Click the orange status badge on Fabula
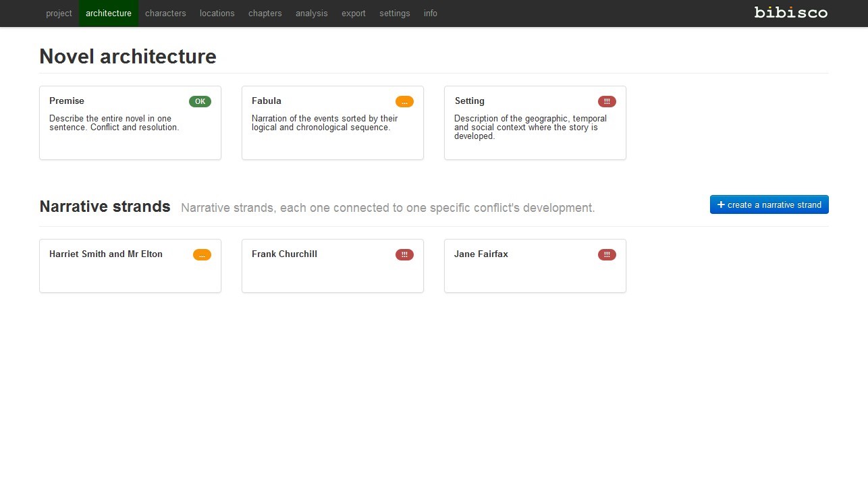The image size is (868, 500). [x=404, y=102]
